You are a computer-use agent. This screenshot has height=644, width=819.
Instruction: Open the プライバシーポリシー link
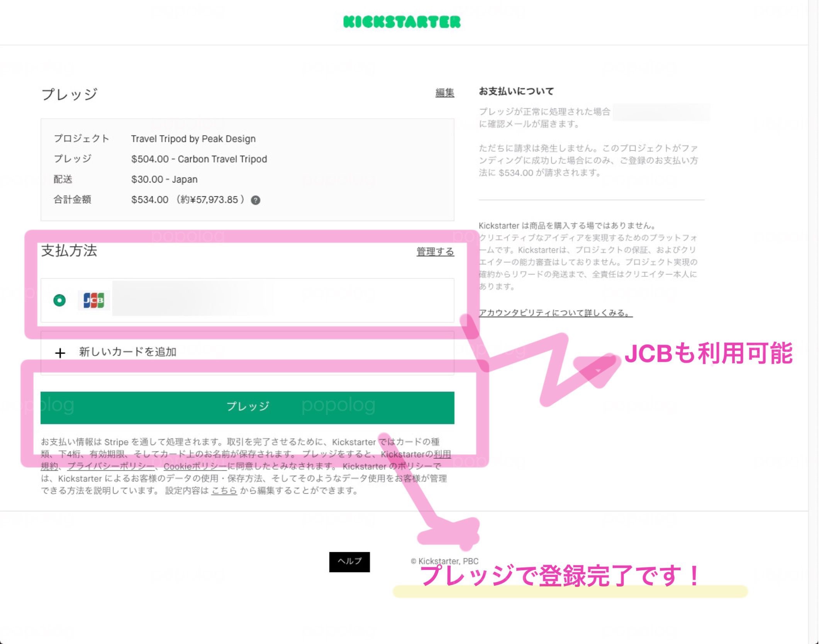[x=111, y=466]
